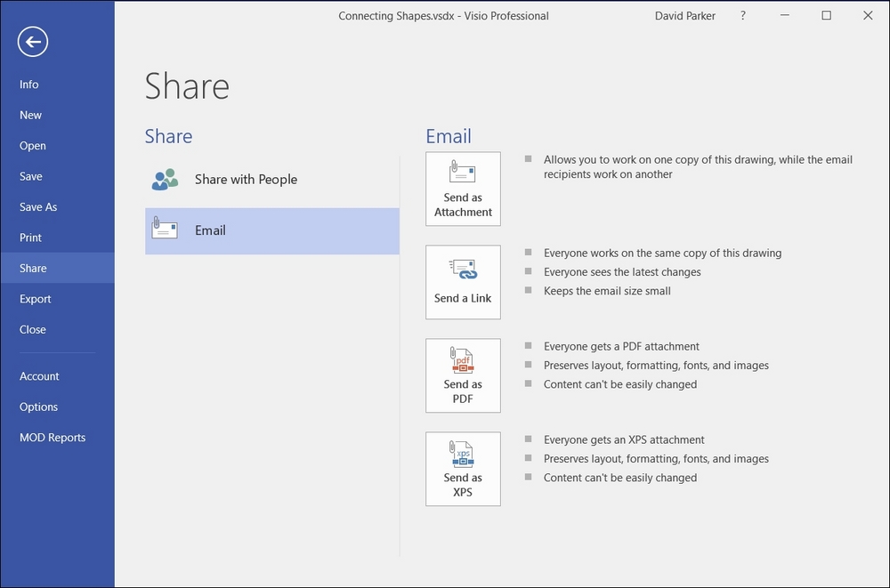Select the Share sidebar item
The image size is (890, 588).
click(x=57, y=268)
